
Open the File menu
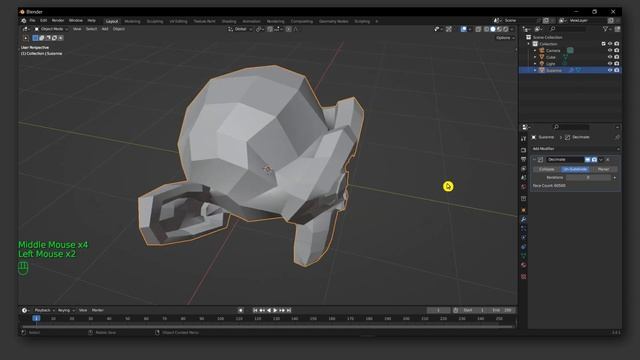[32, 21]
